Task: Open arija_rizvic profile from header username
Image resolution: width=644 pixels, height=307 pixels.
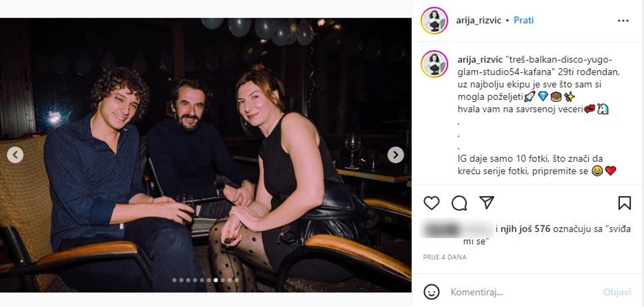Action: click(478, 20)
